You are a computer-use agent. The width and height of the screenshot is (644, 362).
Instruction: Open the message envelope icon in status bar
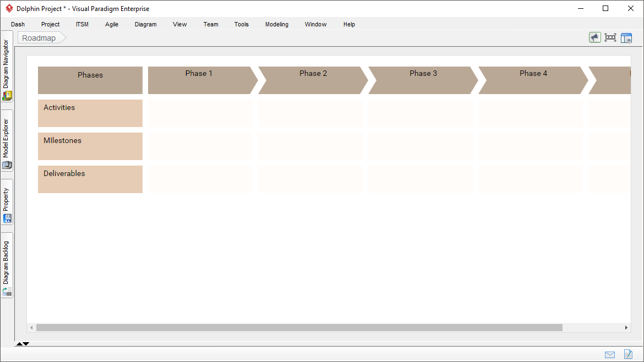pos(610,355)
